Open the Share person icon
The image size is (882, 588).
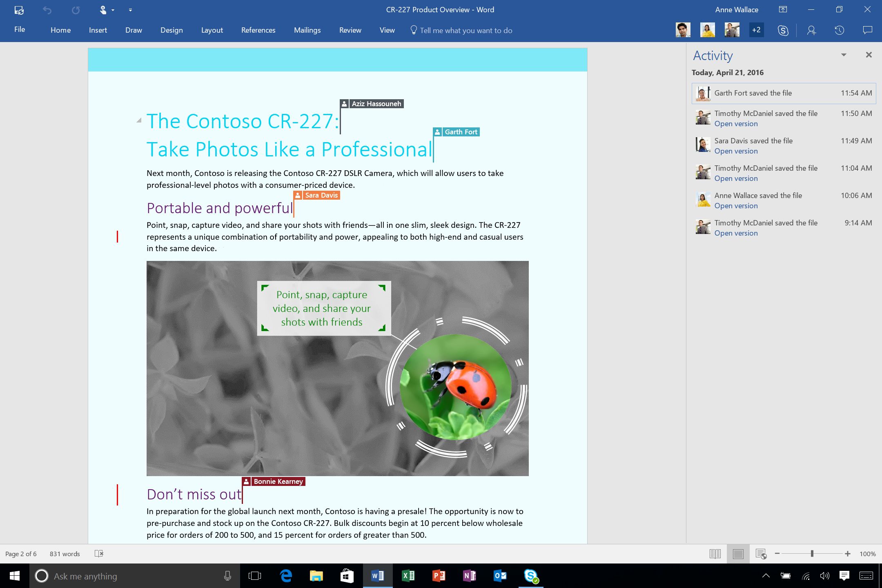811,30
